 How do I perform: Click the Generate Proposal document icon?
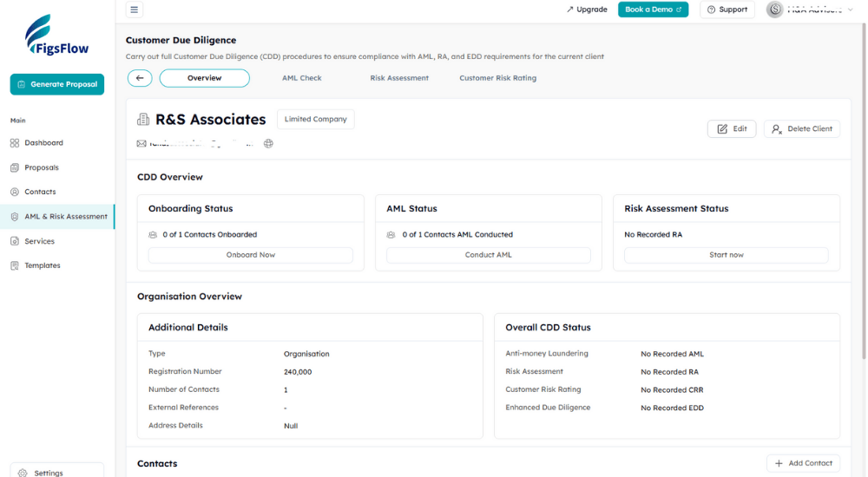coord(22,84)
